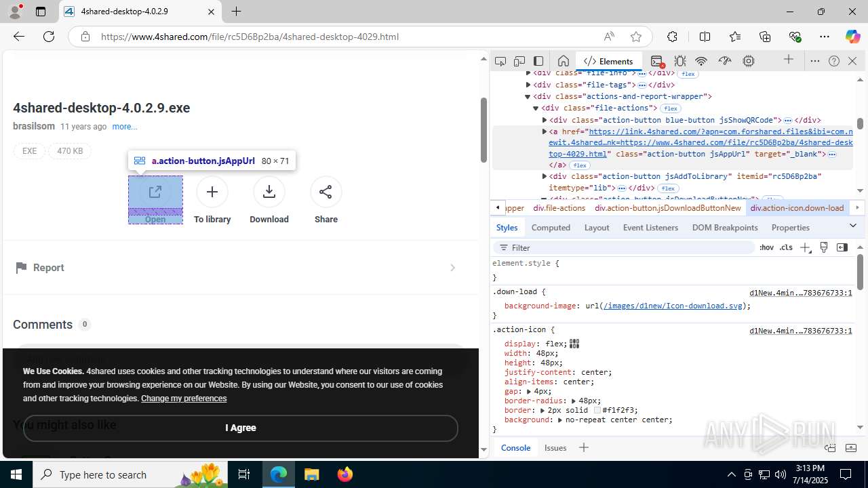Viewport: 868px width, 488px height.
Task: Expand the jsAppUrl anchor node
Action: 545,131
